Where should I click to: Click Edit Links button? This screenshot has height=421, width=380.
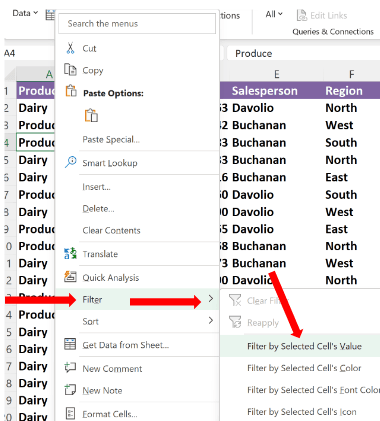322,15
